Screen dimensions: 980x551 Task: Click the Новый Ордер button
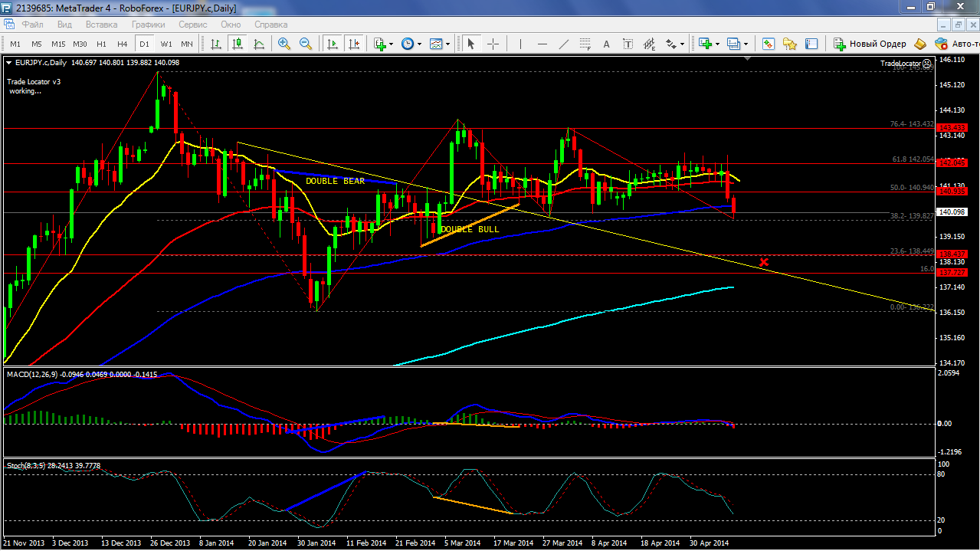870,44
